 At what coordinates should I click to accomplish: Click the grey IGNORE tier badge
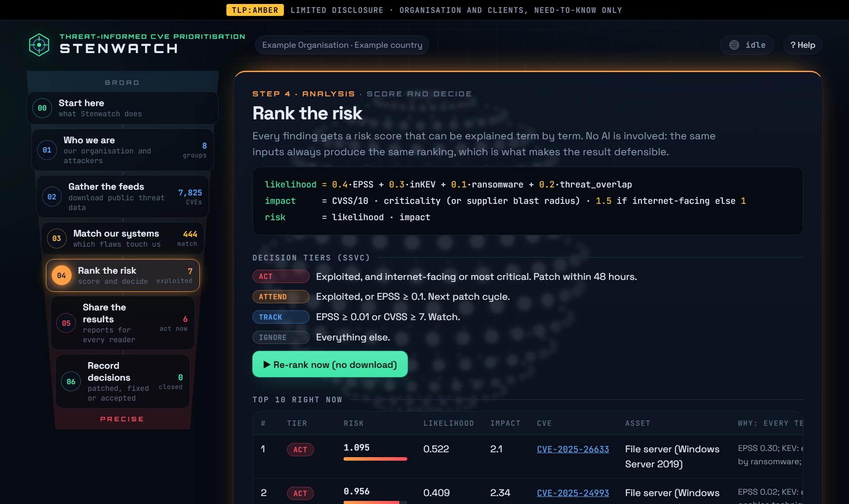pyautogui.click(x=281, y=337)
